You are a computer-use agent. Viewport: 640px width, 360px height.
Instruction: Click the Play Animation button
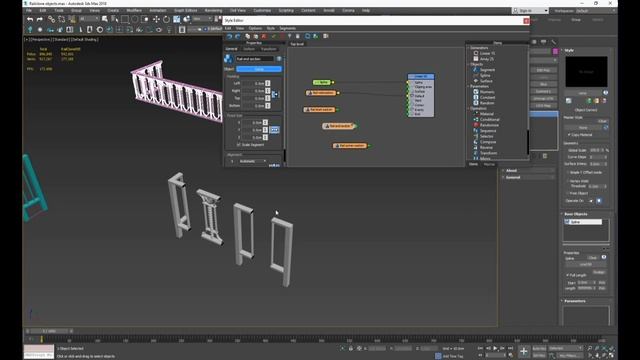[495, 348]
